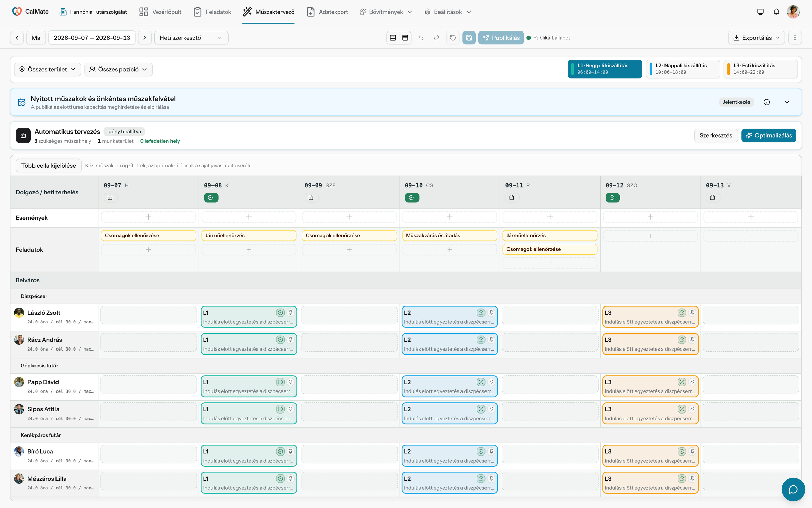This screenshot has height=508, width=812.
Task: Pin Bíró Luca's L2 shift
Action: [x=491, y=451]
